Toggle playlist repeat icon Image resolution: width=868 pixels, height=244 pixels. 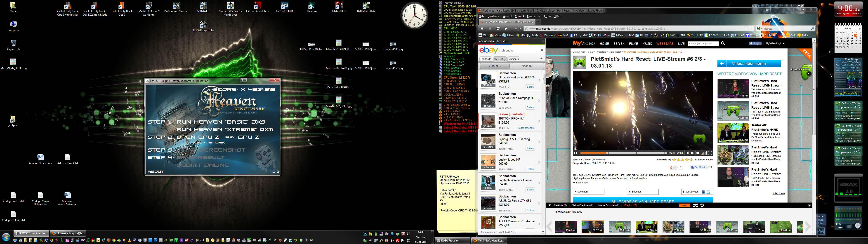point(702,205)
